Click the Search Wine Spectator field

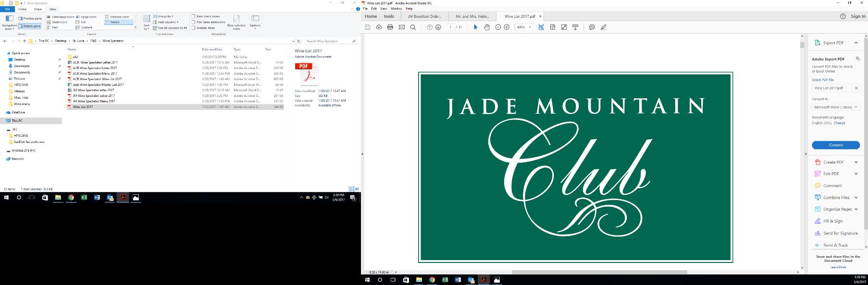[331, 41]
